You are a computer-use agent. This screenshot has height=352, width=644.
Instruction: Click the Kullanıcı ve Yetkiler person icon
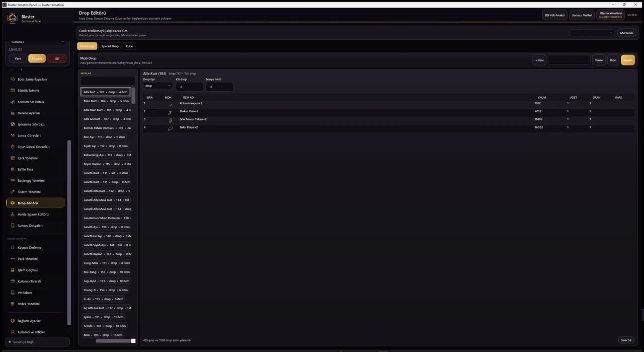(13, 332)
